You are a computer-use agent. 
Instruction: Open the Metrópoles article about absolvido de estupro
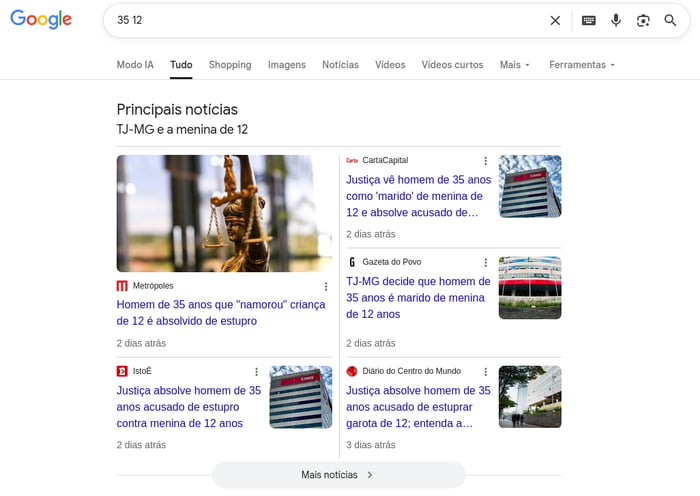[221, 313]
